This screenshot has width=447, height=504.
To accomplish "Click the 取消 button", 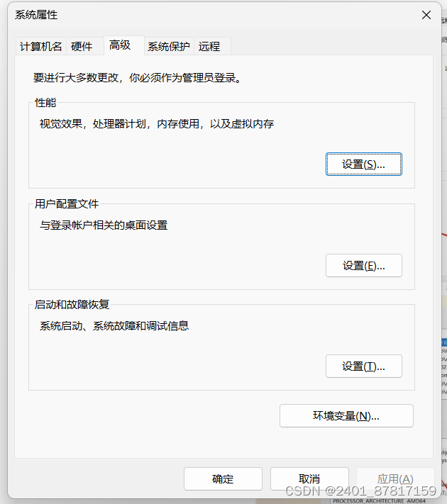I will pyautogui.click(x=309, y=479).
